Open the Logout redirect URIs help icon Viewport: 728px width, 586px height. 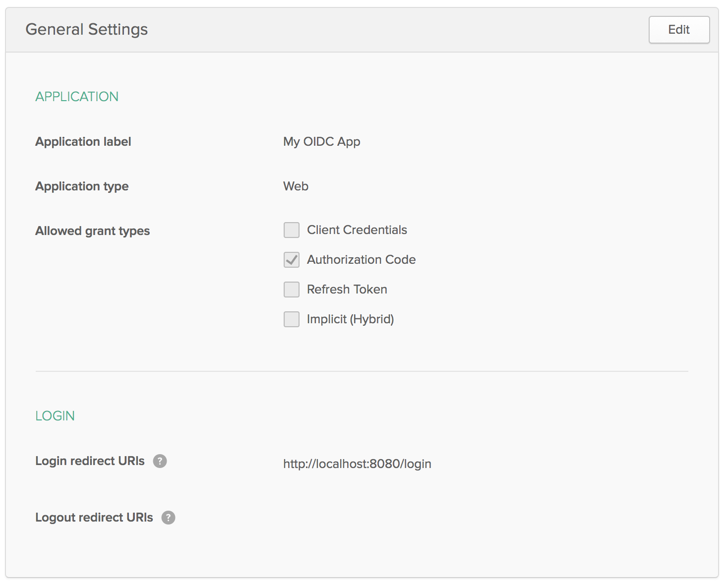pos(168,518)
